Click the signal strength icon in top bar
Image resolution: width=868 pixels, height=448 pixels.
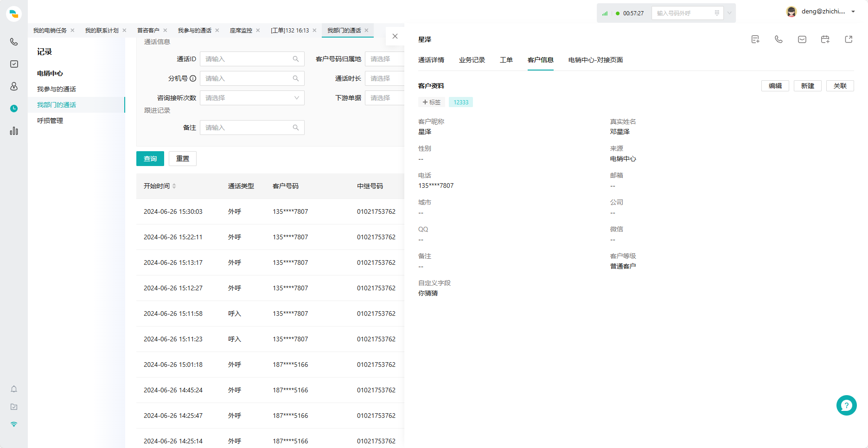click(x=605, y=13)
